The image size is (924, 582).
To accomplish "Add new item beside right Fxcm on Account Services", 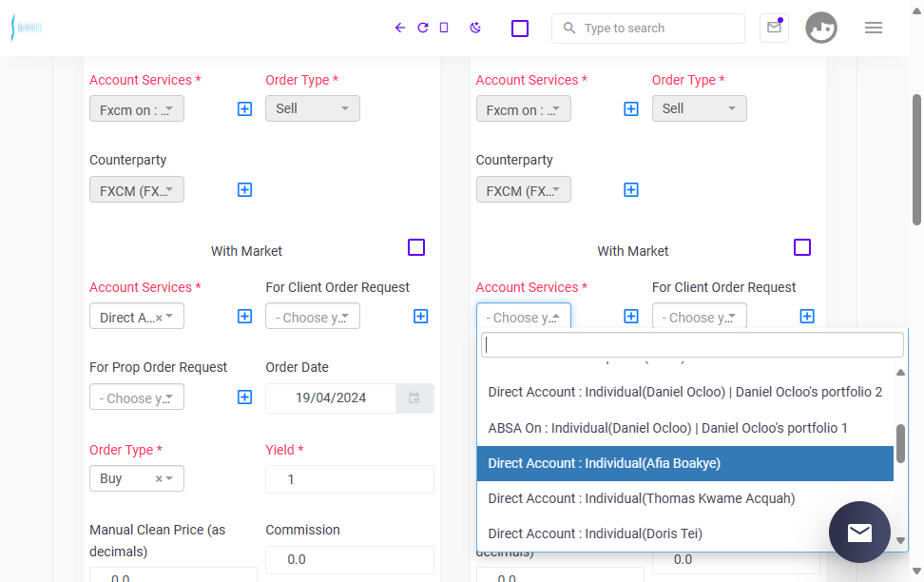I will click(x=631, y=109).
